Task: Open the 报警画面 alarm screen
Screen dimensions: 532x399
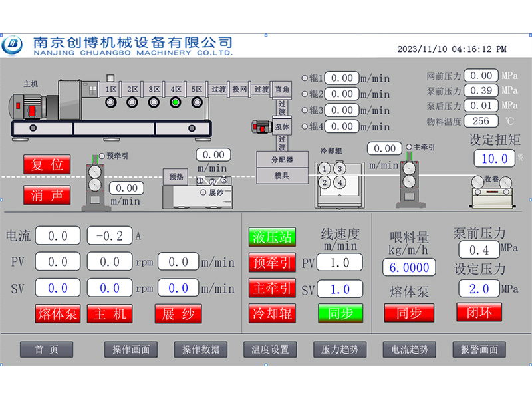Action: click(x=479, y=350)
